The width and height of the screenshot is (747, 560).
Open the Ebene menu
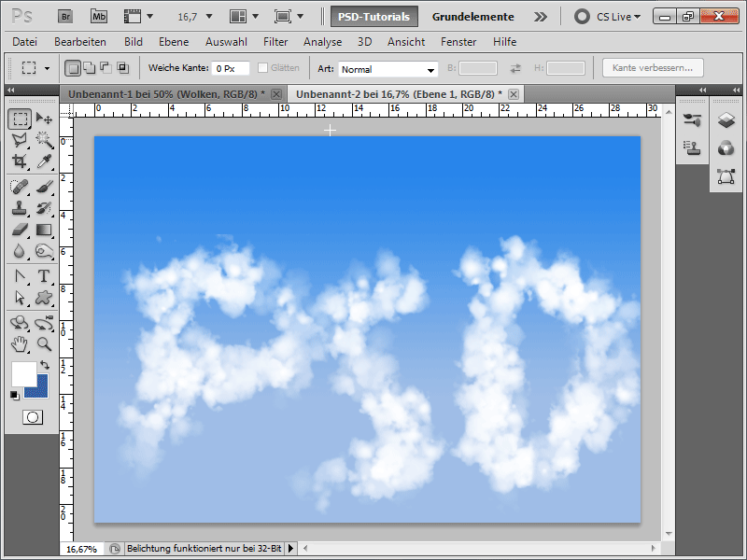pos(174,42)
